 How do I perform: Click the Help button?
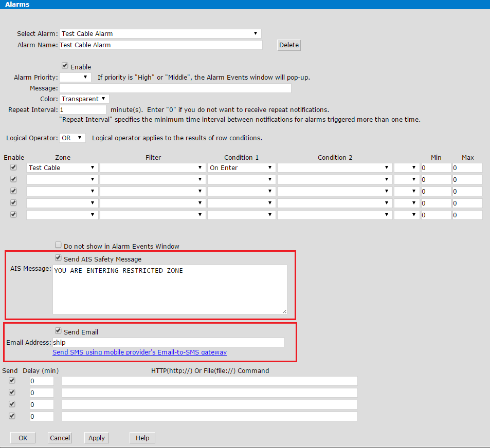coord(142,438)
